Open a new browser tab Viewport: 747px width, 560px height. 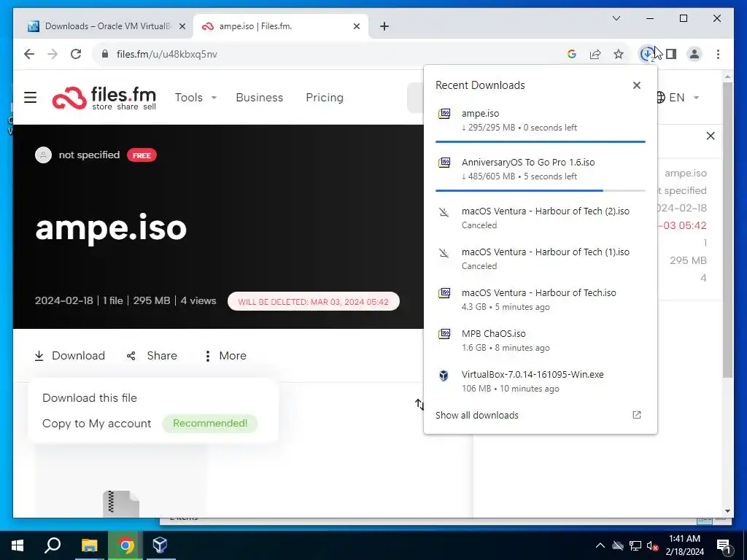(x=384, y=26)
